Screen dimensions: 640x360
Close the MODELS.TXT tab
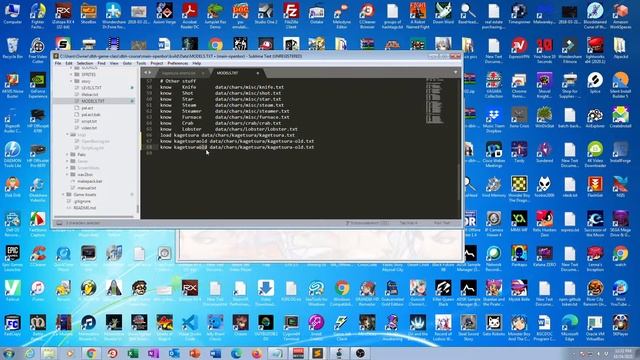point(258,73)
